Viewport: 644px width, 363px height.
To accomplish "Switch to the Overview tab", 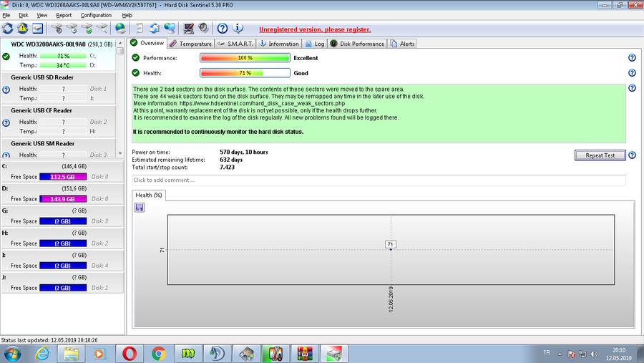I will pyautogui.click(x=147, y=43).
